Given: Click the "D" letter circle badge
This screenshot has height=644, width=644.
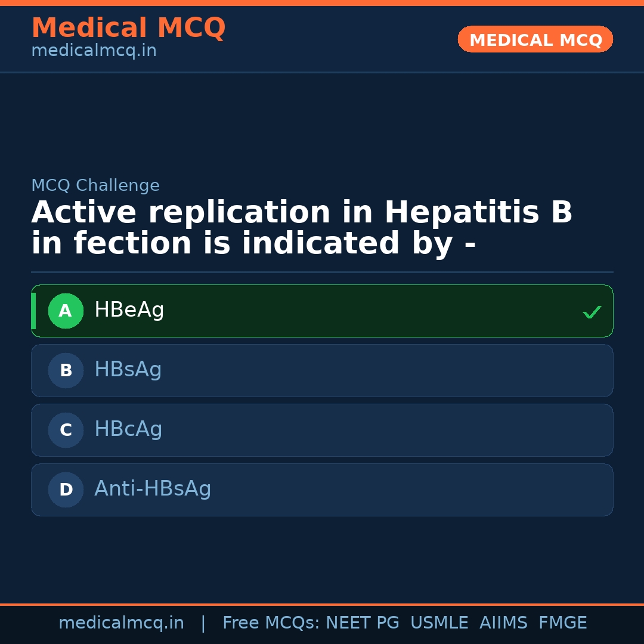Looking at the screenshot, I should [66, 490].
